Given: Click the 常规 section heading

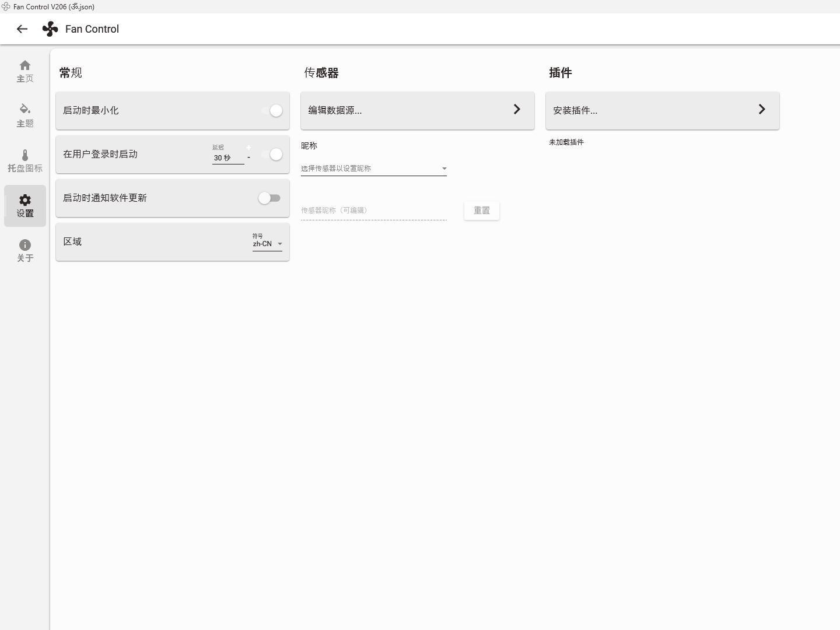Looking at the screenshot, I should pyautogui.click(x=71, y=73).
